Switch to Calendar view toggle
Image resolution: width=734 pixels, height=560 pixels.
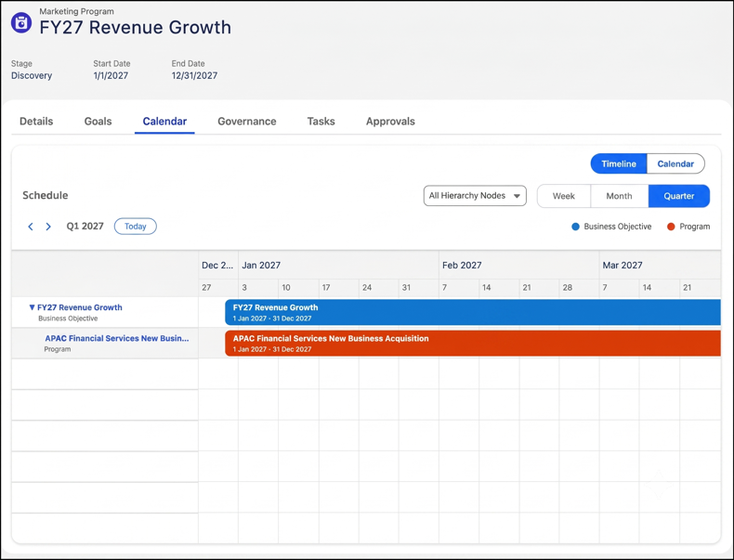pyautogui.click(x=675, y=163)
